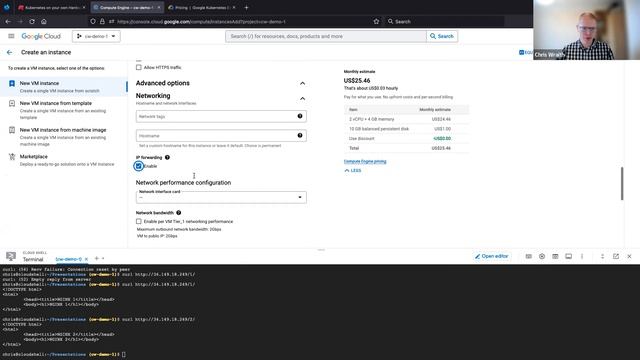The height and width of the screenshot is (360, 640).
Task: Open Cloud Shell in new window
Action: 616,256
